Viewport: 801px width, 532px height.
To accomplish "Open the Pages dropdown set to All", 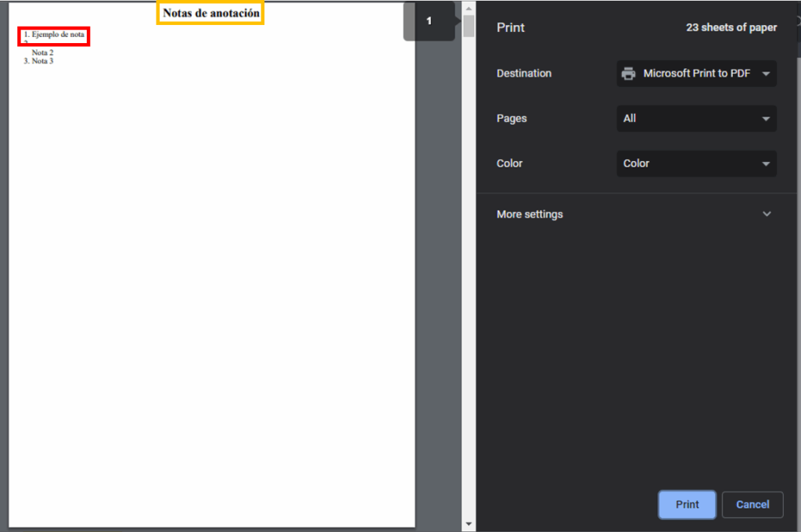I will (696, 119).
